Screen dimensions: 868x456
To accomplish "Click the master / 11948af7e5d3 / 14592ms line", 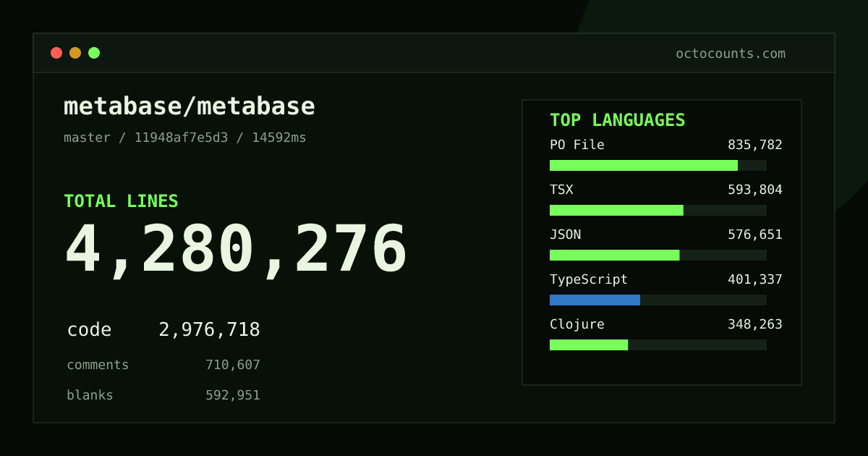I will 185,138.
